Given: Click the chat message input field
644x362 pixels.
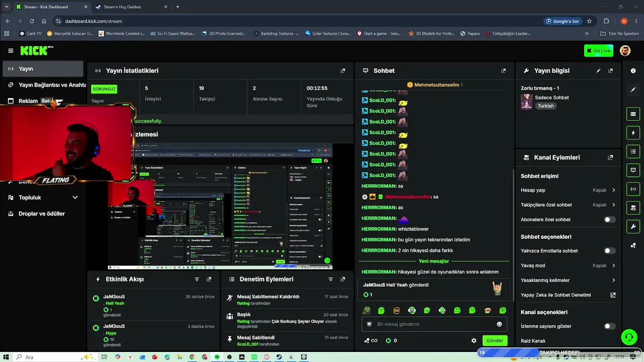Looking at the screenshot, I should tap(434, 324).
